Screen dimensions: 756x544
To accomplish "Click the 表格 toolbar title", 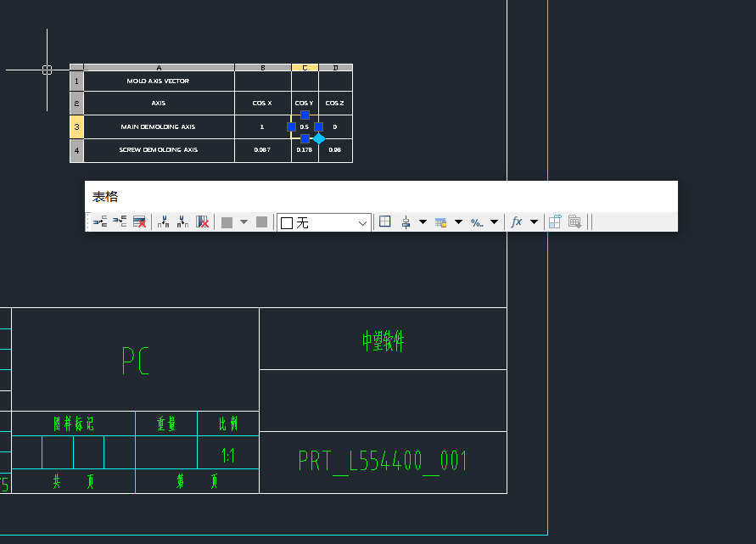I will 105,197.
